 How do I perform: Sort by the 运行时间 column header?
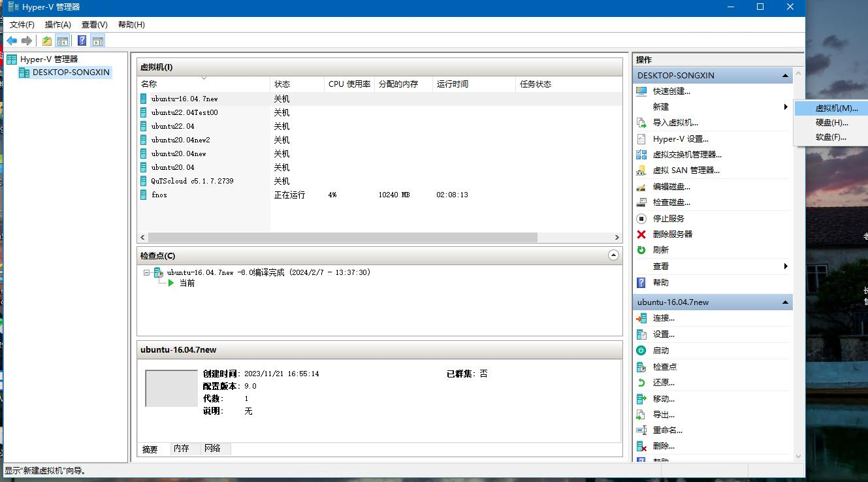coord(474,84)
